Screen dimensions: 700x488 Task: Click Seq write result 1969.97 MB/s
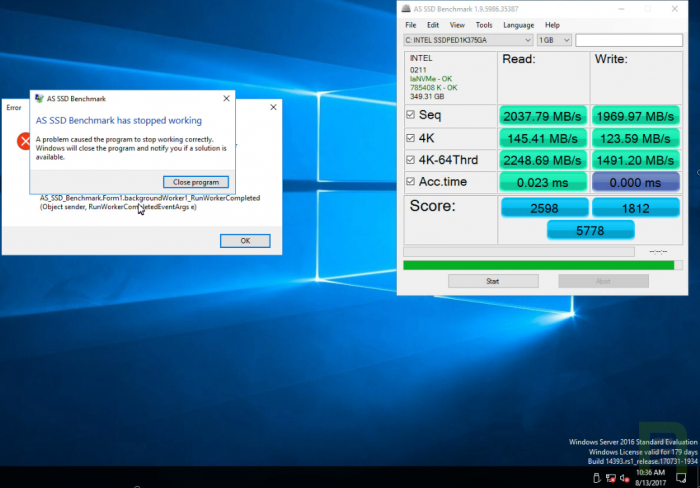pos(635,116)
